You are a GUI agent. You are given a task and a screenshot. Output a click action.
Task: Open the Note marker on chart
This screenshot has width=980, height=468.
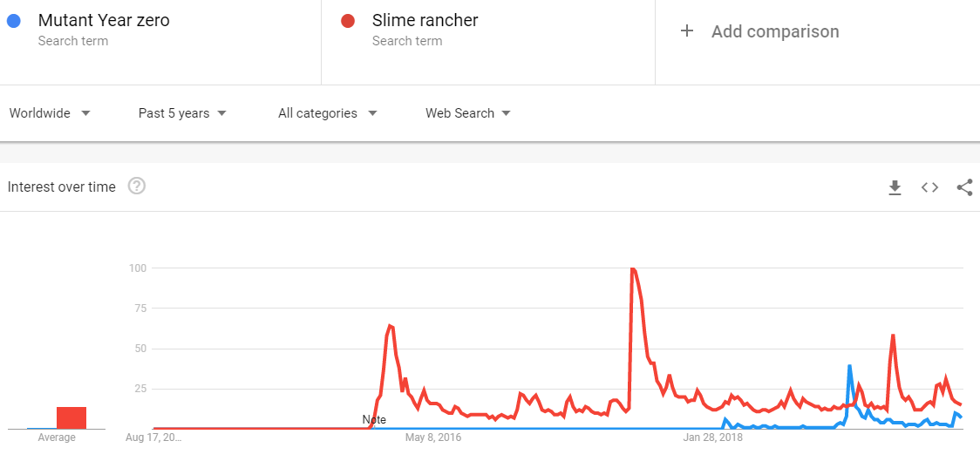tap(374, 420)
